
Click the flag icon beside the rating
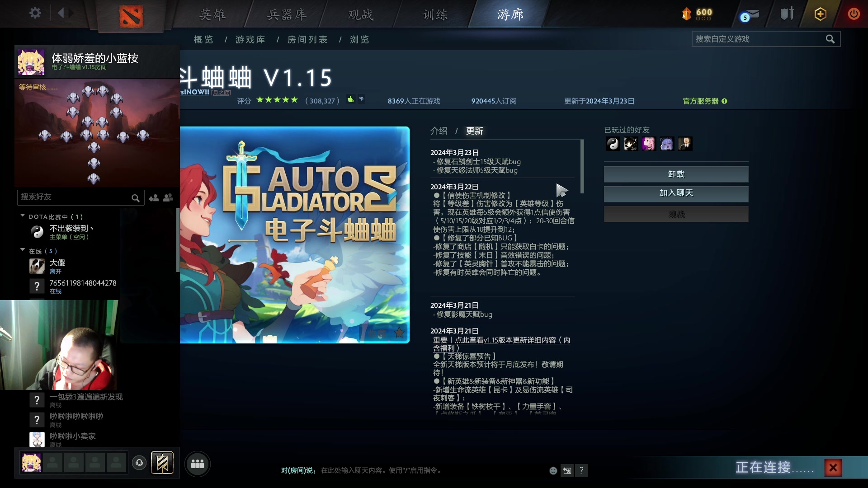tap(362, 99)
